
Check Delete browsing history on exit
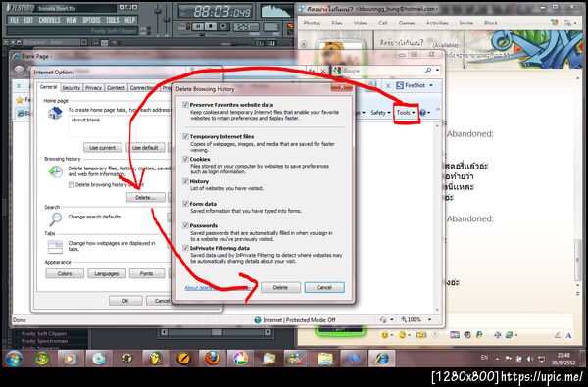[72, 185]
